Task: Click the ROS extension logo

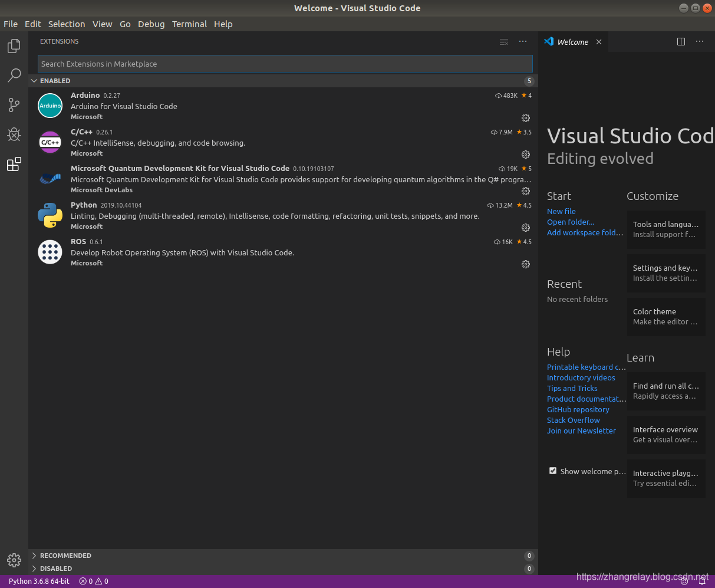Action: click(x=50, y=252)
